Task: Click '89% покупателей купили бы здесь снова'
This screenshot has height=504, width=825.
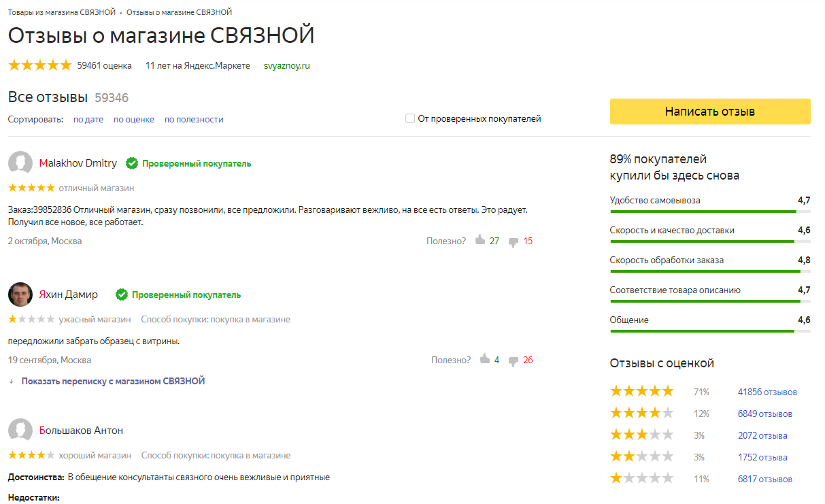Action: 675,167
